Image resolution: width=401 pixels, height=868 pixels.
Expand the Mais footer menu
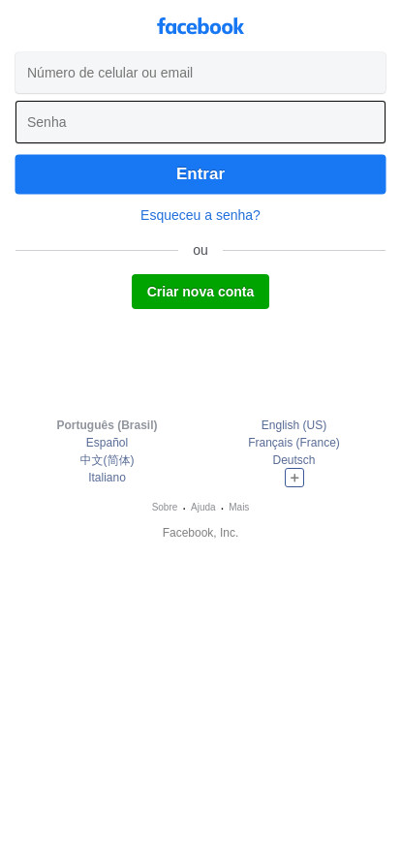point(238,507)
